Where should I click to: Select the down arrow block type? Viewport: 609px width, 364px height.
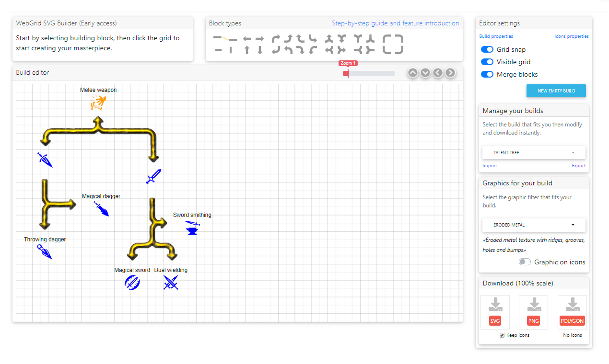(259, 50)
